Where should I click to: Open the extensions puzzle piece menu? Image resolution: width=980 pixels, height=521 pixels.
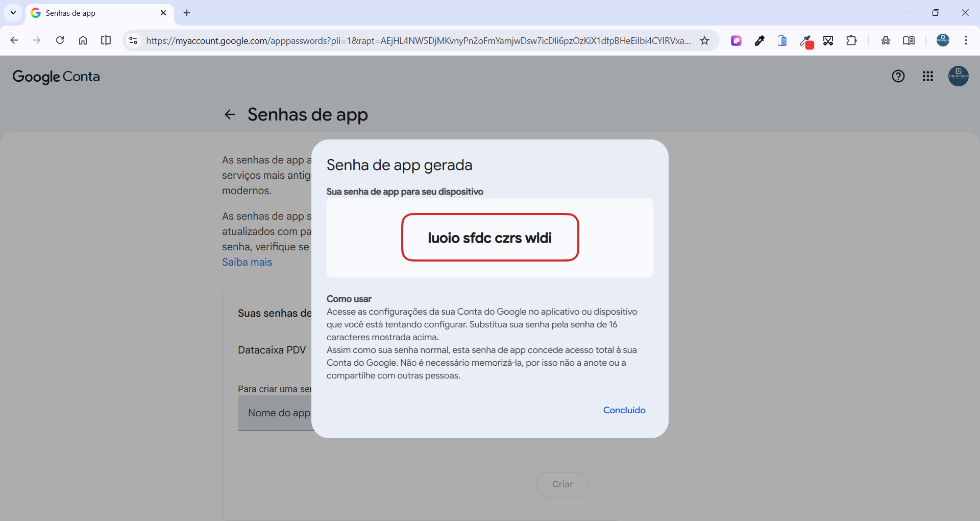pos(851,40)
